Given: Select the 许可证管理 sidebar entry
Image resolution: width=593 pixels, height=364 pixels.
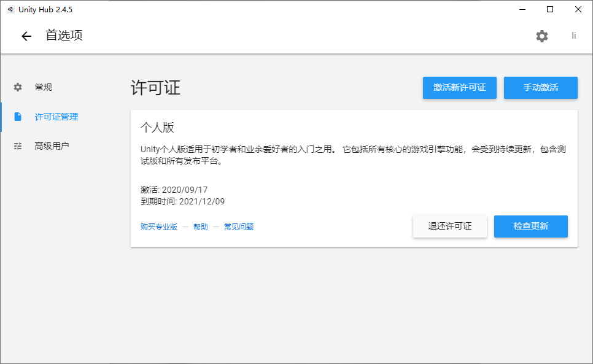Looking at the screenshot, I should pos(56,117).
